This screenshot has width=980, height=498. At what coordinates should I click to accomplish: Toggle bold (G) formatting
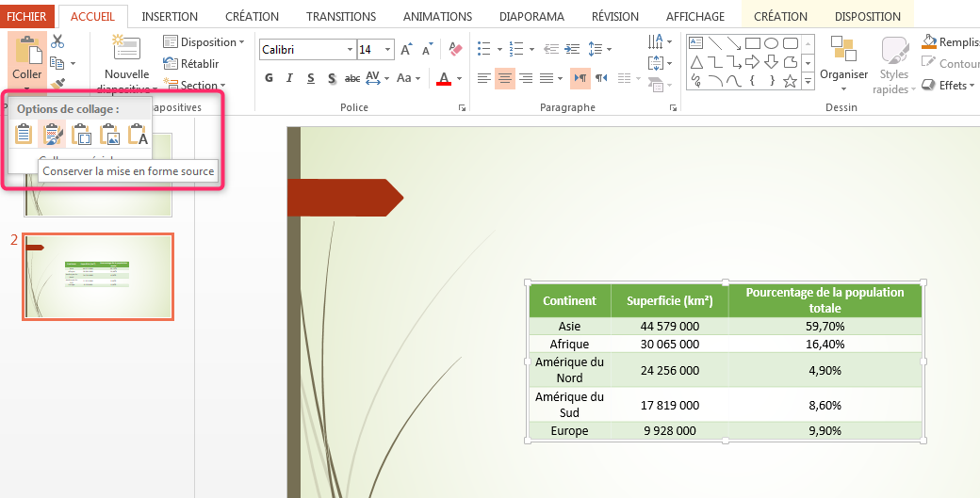coord(269,78)
